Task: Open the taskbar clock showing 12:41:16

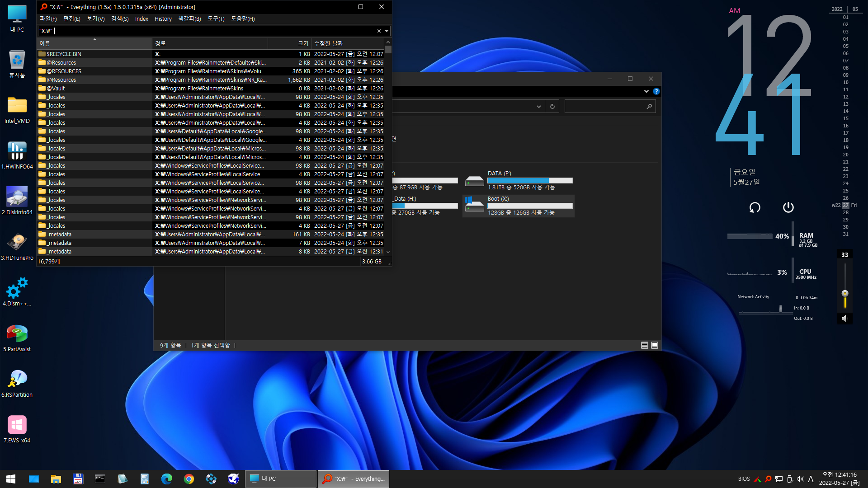Action: coord(840,479)
